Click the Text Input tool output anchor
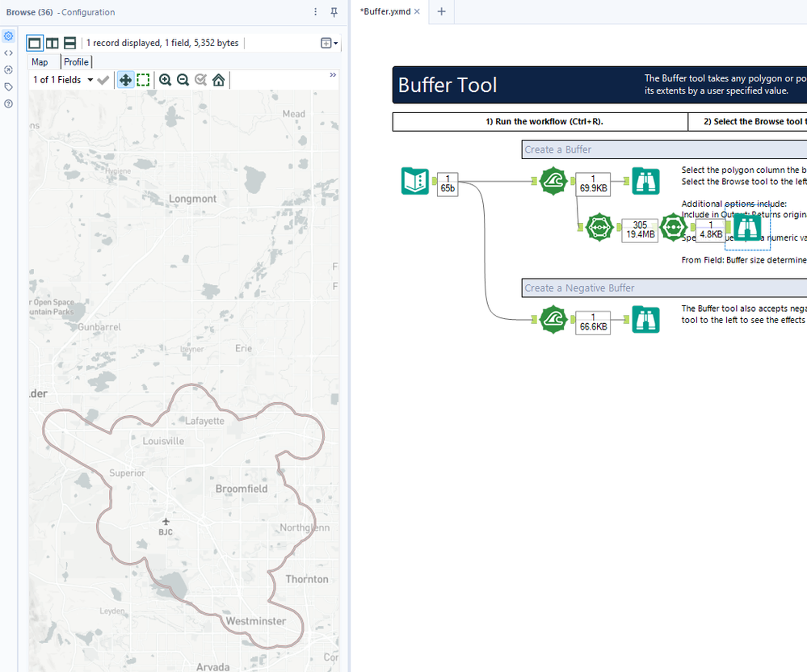807x672 pixels. coord(434,181)
